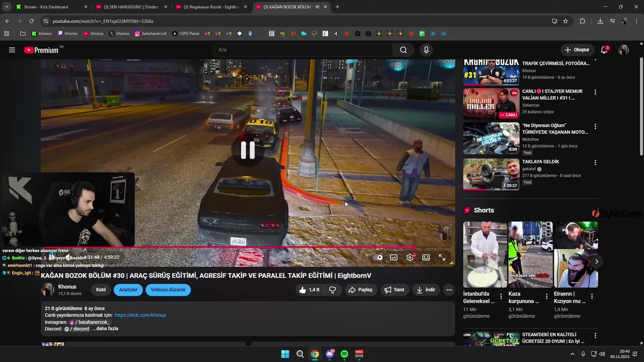Open the LSPD Panel bookmark
This screenshot has height=362, width=644.
pyautogui.click(x=185, y=34)
